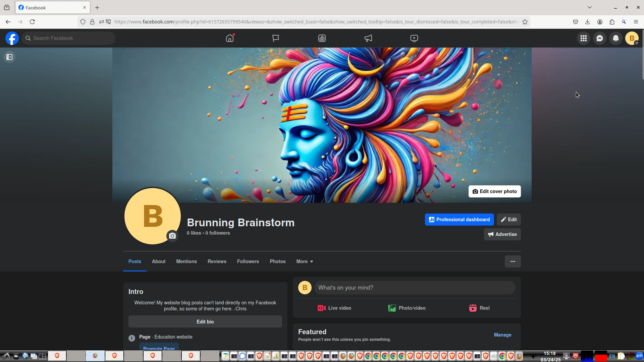This screenshot has width=644, height=362.
Task: Open Firefox hamburger application menu
Action: point(636,22)
